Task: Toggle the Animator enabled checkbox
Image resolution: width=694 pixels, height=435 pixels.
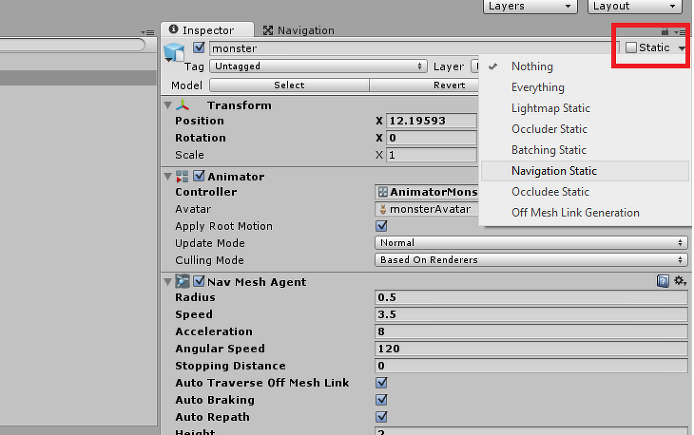Action: 199,176
